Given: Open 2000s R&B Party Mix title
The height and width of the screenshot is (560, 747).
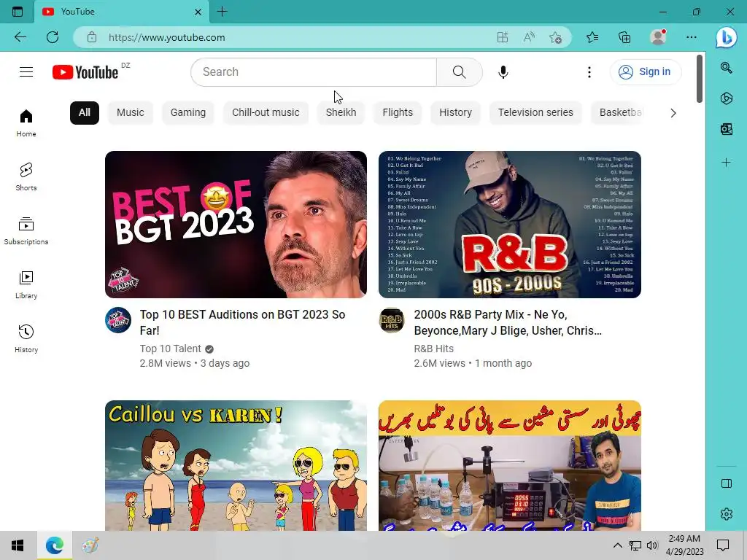Looking at the screenshot, I should pos(508,322).
